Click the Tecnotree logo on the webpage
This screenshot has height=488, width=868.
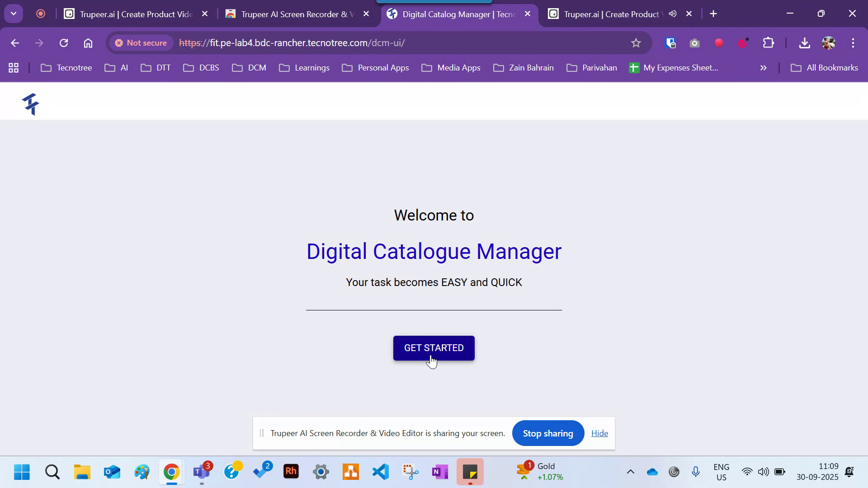[x=30, y=104]
